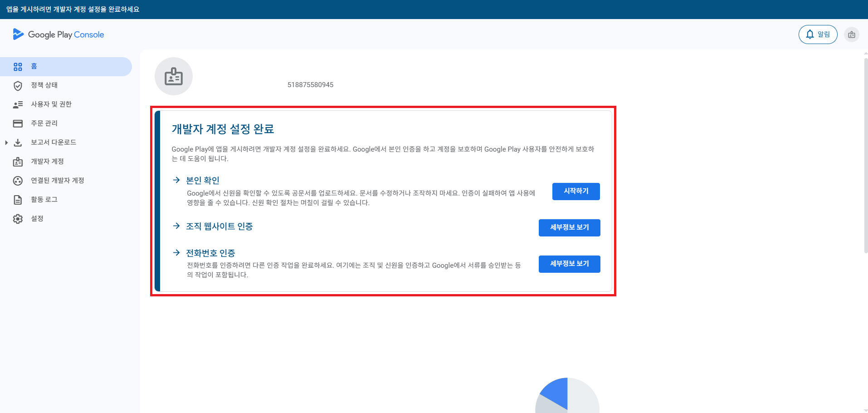Expand the 보고서 다운로드 tree arrow
This screenshot has width=868, height=413.
point(6,143)
